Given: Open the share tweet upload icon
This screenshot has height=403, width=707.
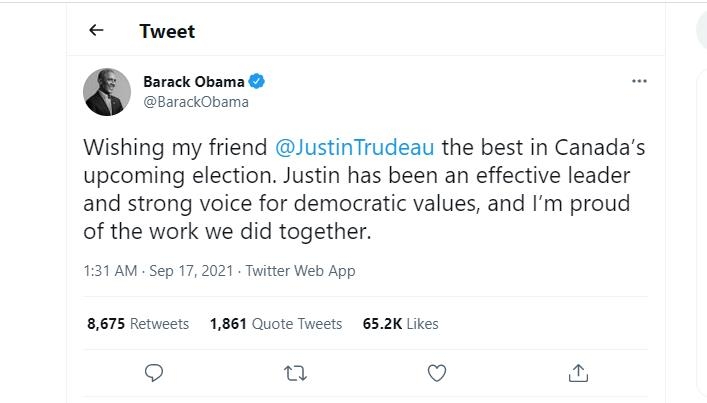Looking at the screenshot, I should pyautogui.click(x=578, y=373).
